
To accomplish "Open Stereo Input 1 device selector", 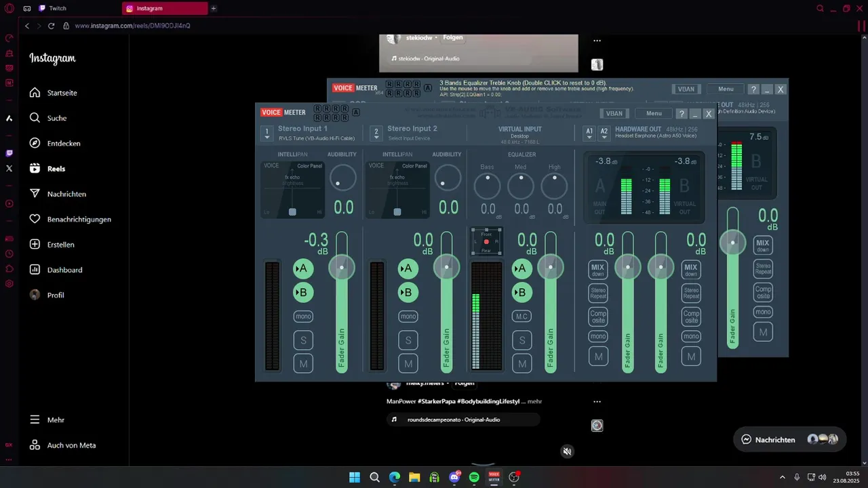I will (x=267, y=133).
